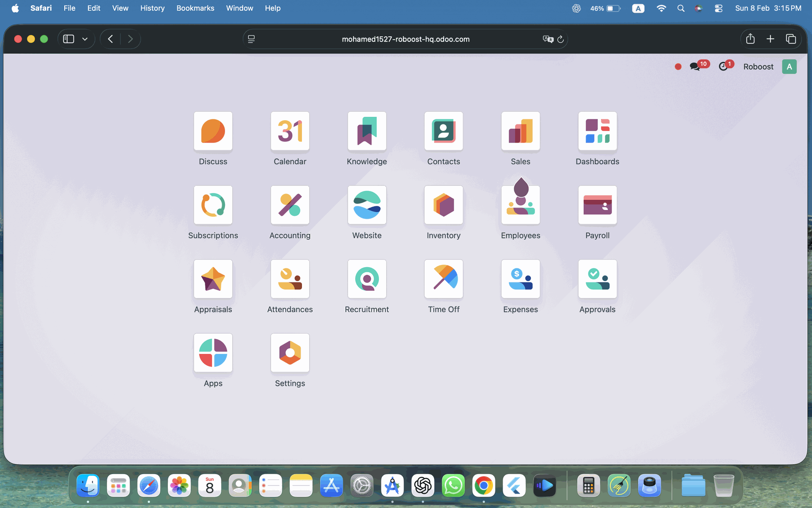
Task: Launch the Time Off app
Action: [x=443, y=279]
